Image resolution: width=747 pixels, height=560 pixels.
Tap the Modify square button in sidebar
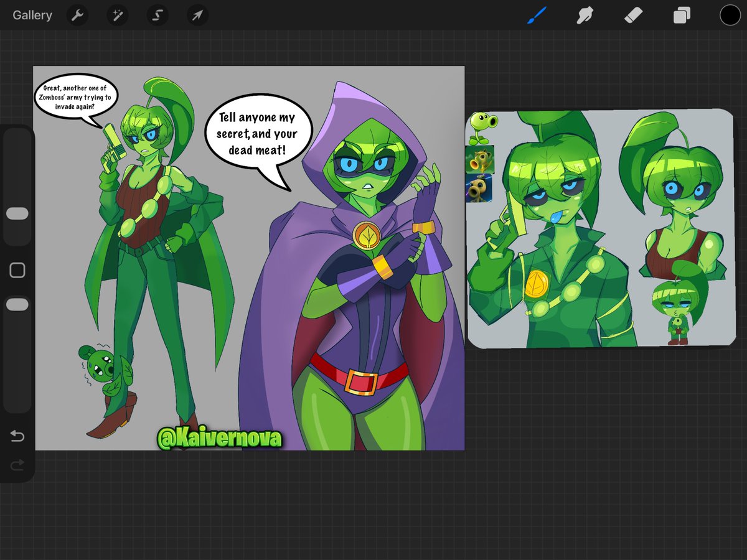pyautogui.click(x=17, y=270)
